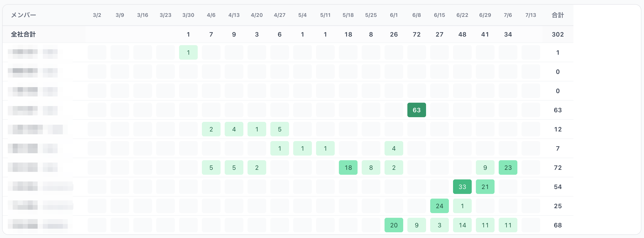Click the green cell 1 under 3/30
644x238 pixels.
188,52
